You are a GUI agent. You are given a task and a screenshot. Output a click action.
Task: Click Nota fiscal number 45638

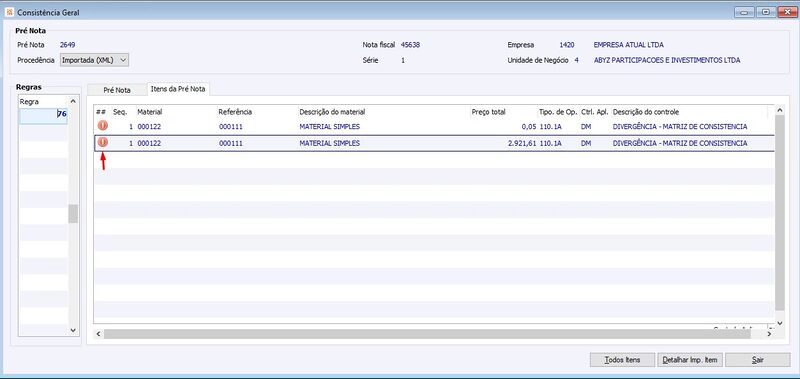click(x=410, y=45)
